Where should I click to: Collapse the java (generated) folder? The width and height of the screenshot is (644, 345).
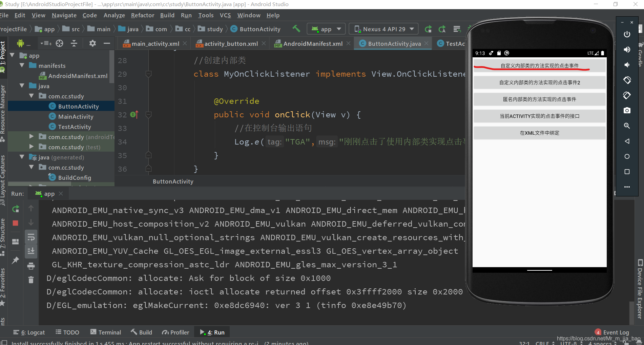tap(22, 157)
